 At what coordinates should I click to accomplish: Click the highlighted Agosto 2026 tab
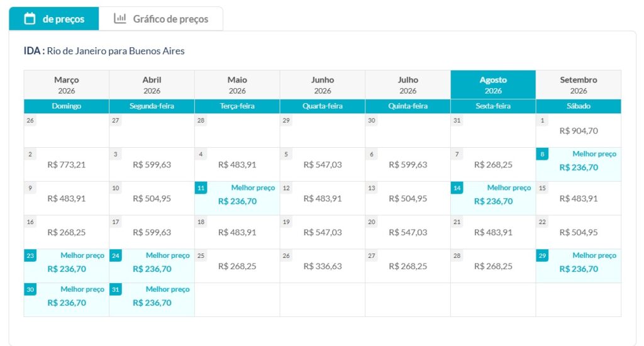493,85
